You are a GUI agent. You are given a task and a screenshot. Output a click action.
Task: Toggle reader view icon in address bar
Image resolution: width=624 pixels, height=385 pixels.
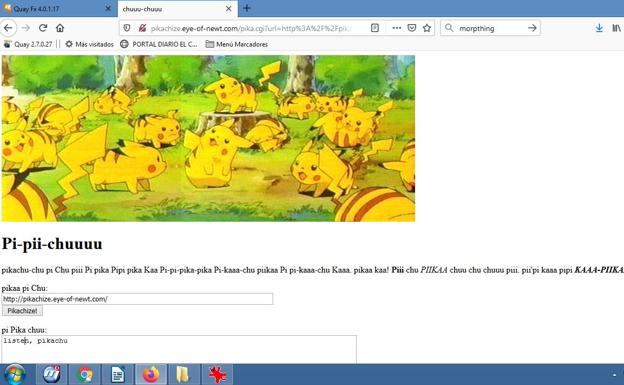tap(374, 28)
